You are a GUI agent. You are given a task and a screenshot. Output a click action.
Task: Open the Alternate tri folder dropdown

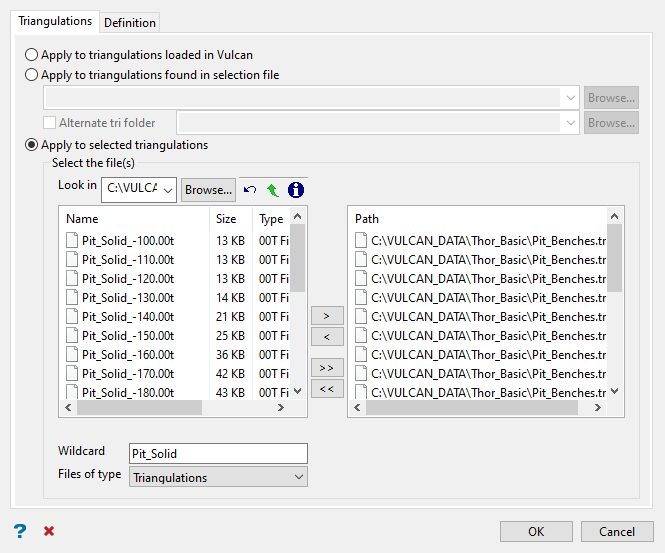click(570, 123)
